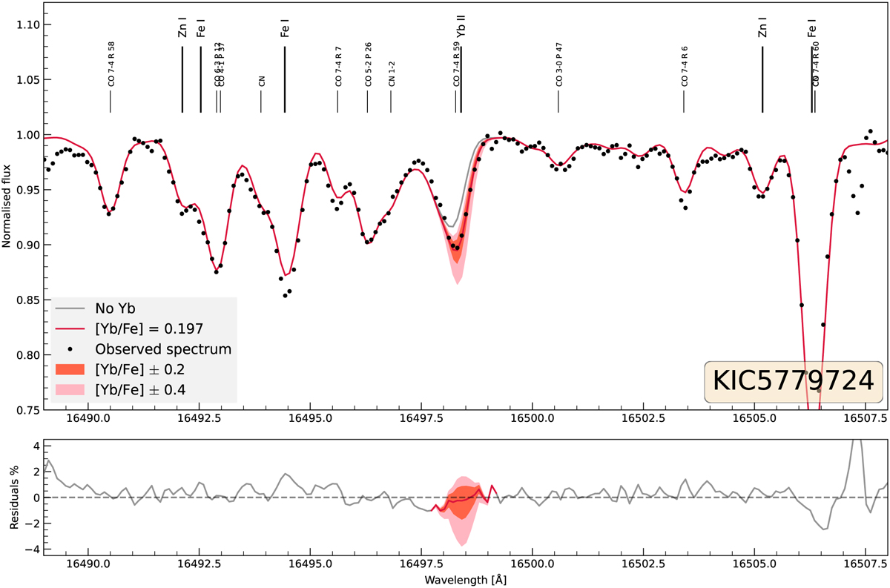Image resolution: width=890 pixels, height=588 pixels.
Task: Click the 'CO 7-4 R 60' line label
Action: coord(816,64)
